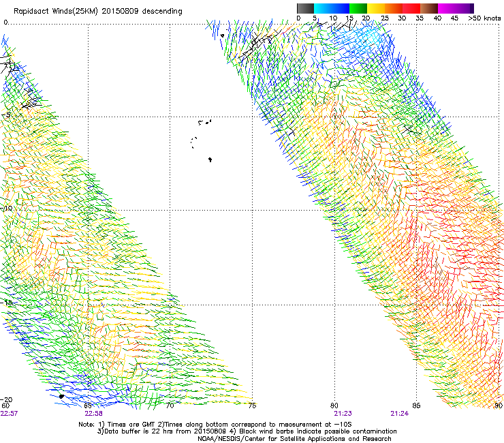Click the timestamp '22:57'
The width and height of the screenshot is (504, 443).
click(9, 414)
